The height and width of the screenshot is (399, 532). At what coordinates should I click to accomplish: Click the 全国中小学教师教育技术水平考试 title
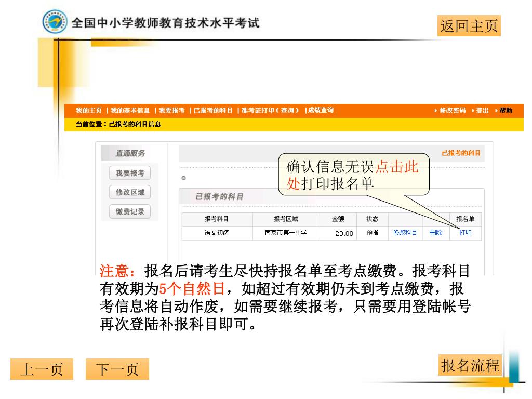point(166,23)
